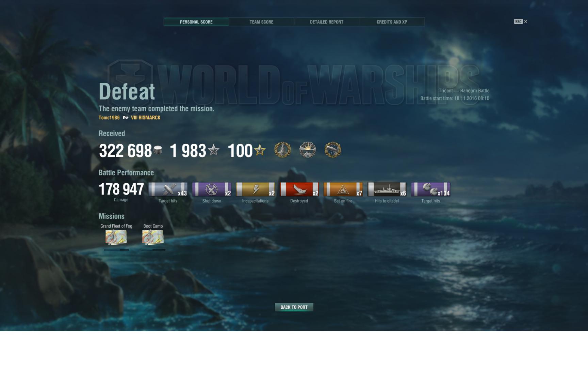Image resolution: width=588 pixels, height=368 pixels.
Task: Click the x134 secondary Target hits ribbon
Action: point(431,189)
